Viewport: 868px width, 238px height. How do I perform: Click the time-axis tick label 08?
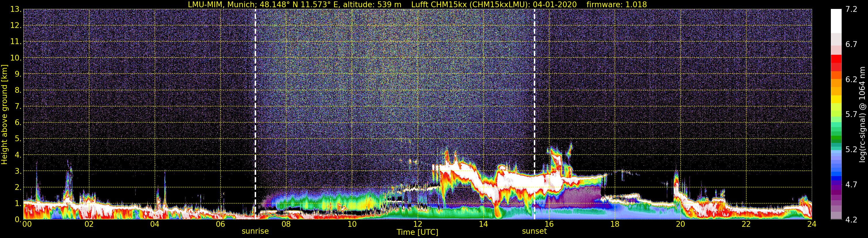[286, 224]
